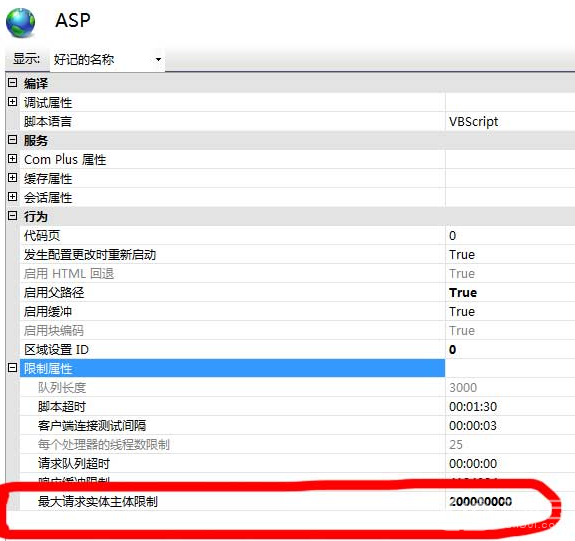Collapse the 服务 section
This screenshot has width=575, height=541.
(12, 140)
